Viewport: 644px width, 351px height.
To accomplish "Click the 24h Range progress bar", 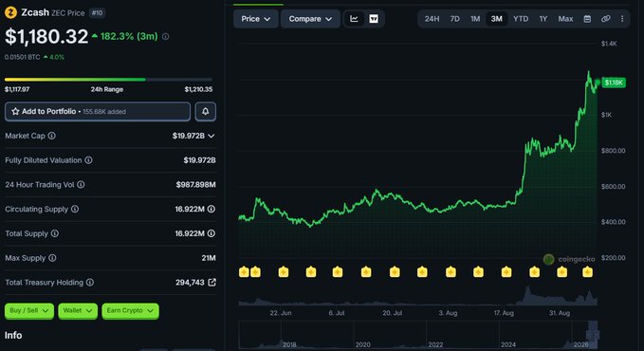I will pos(108,80).
